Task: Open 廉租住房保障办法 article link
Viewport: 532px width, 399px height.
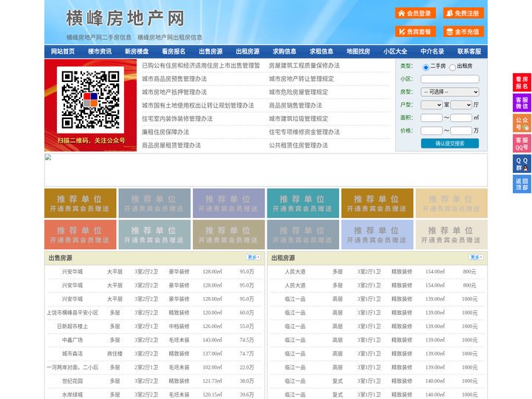Action: coord(166,132)
